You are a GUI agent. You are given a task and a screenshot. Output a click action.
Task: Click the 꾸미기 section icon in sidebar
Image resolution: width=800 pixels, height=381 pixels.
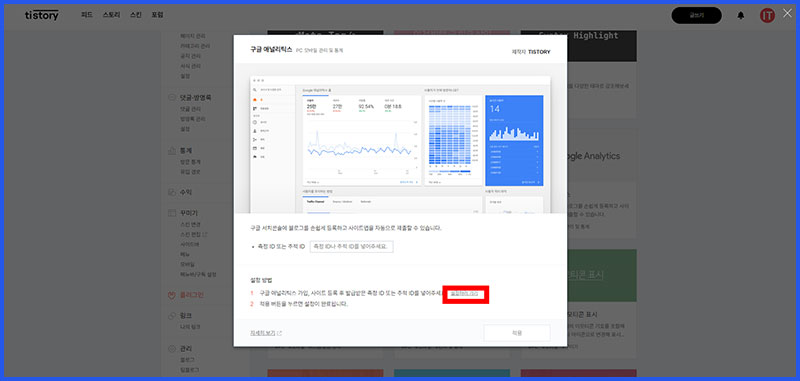172,213
